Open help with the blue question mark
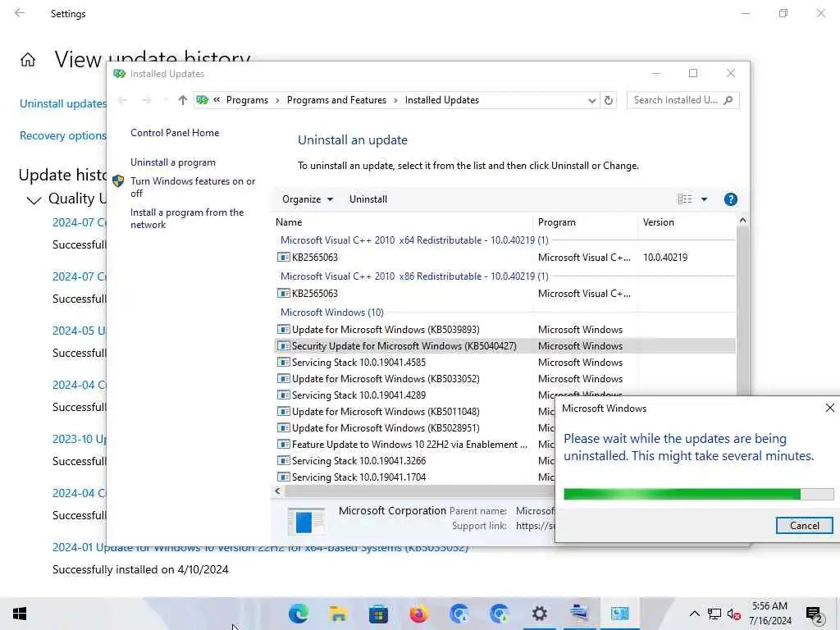 pos(730,199)
